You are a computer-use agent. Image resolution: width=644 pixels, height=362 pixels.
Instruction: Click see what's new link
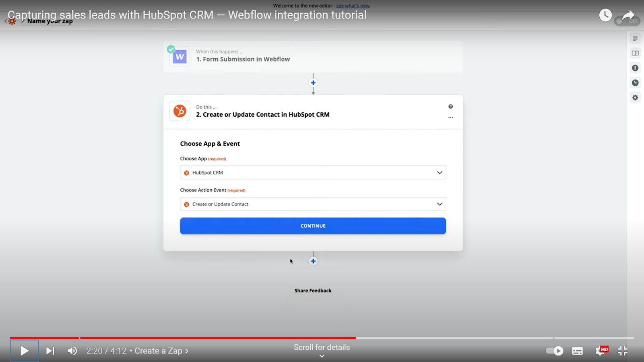353,6
